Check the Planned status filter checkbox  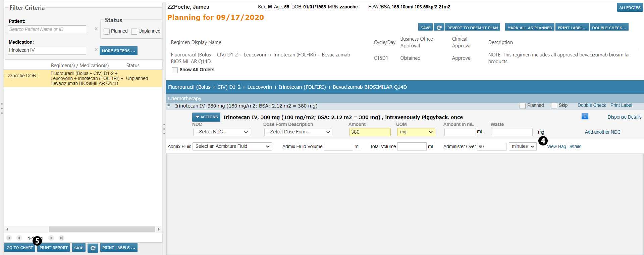[107, 31]
